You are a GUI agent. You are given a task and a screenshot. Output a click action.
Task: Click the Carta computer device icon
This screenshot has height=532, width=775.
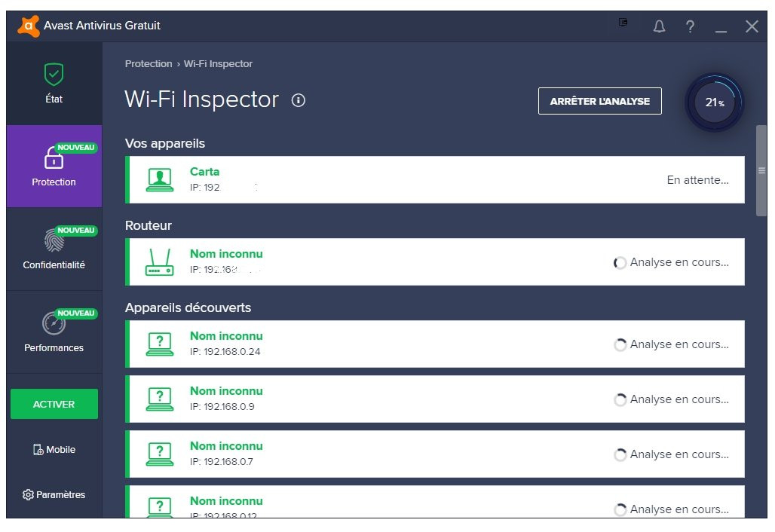tap(159, 179)
